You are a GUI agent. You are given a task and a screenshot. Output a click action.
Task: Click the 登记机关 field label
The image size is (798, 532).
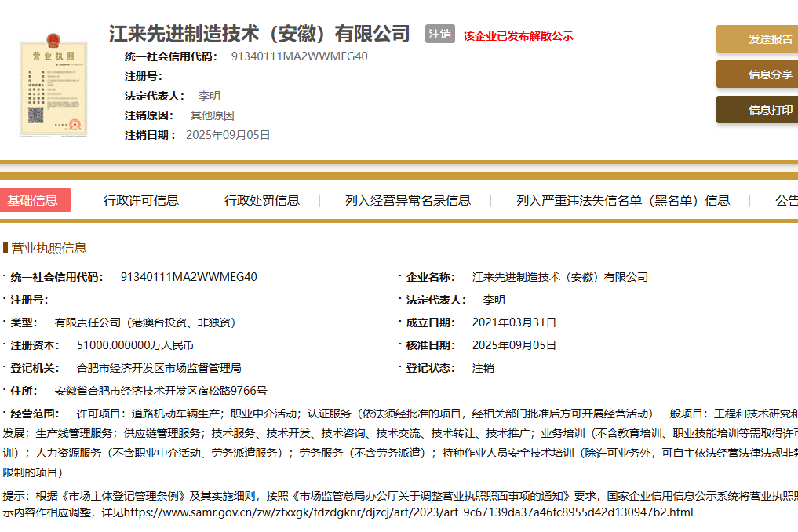tap(35, 368)
